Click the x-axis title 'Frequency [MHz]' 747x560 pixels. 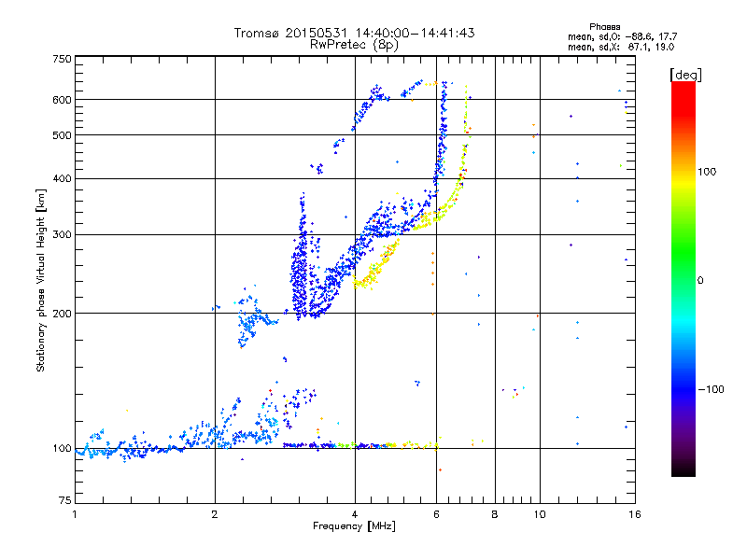[x=354, y=526]
